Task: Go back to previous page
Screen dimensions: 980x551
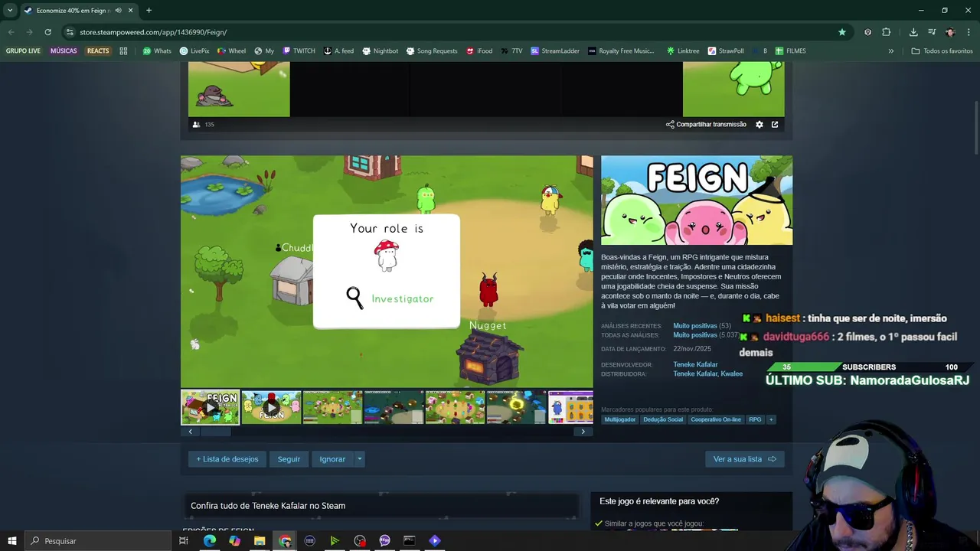Action: point(11,32)
